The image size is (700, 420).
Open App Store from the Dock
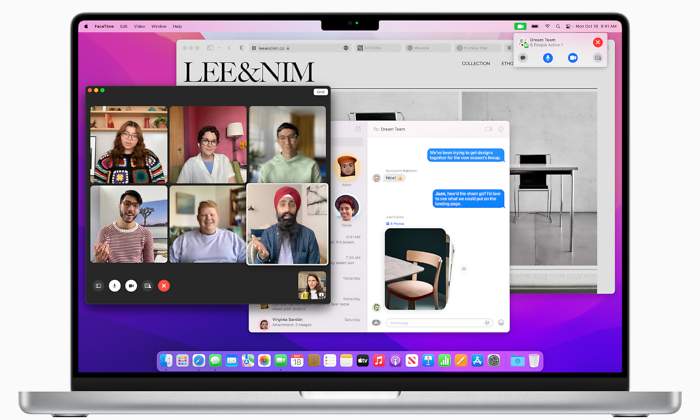[477, 361]
